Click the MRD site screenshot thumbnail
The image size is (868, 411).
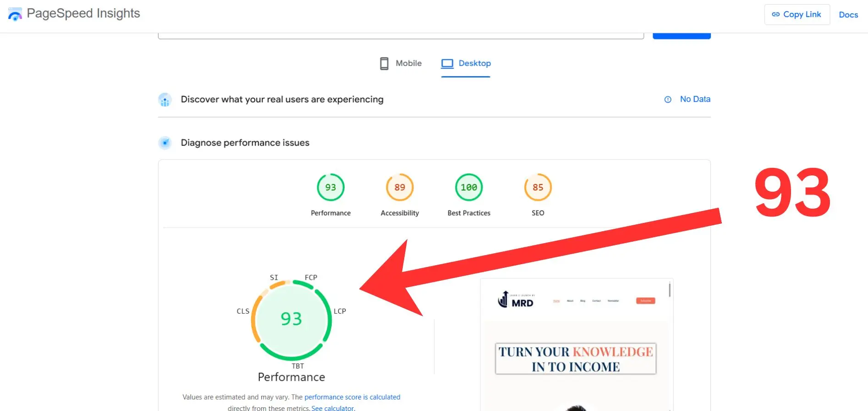[x=577, y=344]
